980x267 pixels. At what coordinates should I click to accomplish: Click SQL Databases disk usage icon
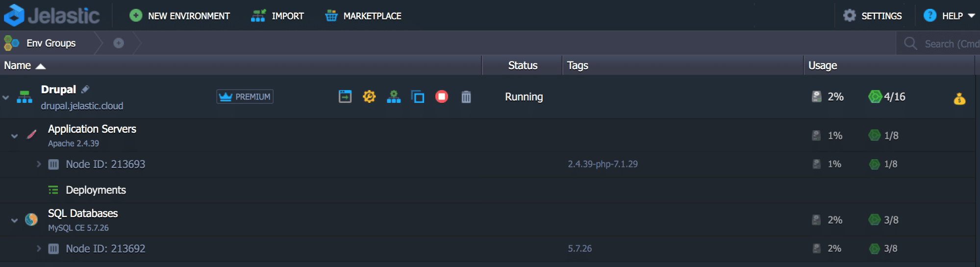click(816, 219)
